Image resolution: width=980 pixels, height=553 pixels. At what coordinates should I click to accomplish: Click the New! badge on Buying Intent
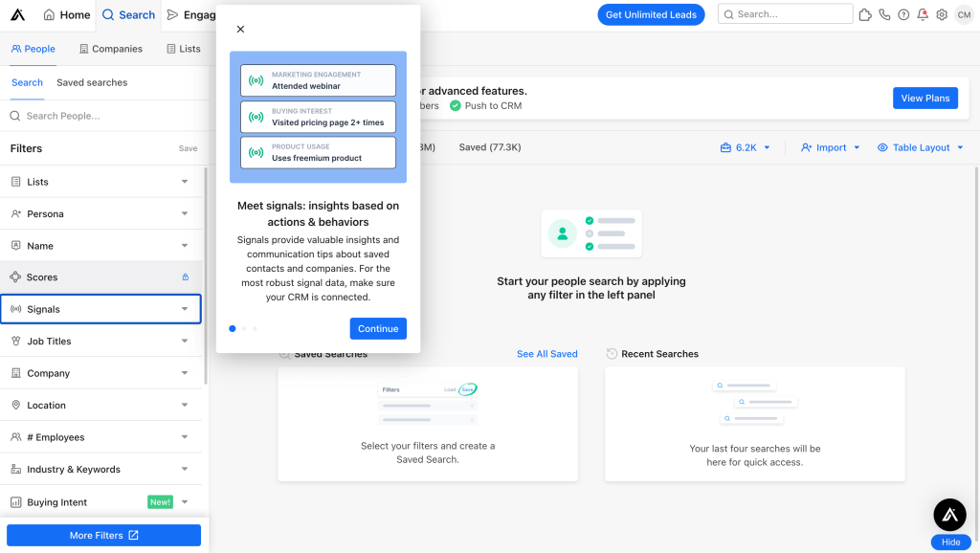tap(160, 501)
